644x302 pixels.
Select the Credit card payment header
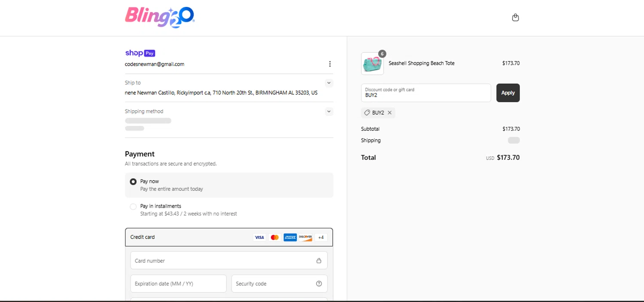coord(229,237)
